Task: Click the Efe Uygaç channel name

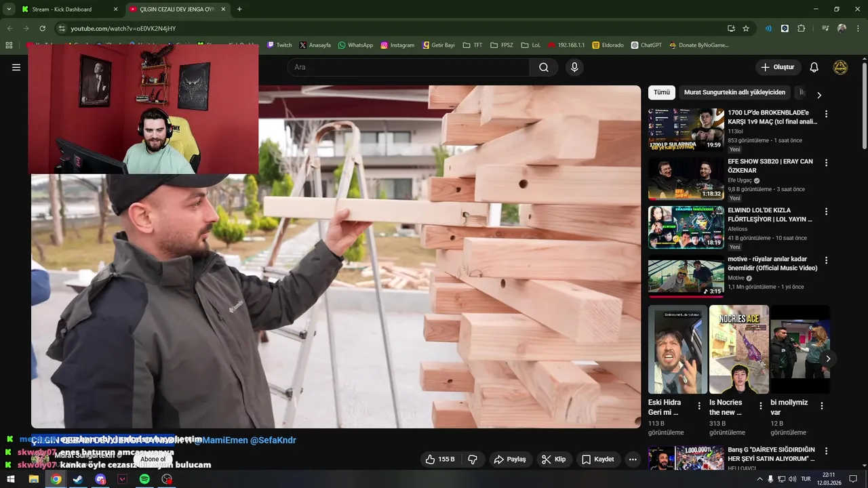Action: pyautogui.click(x=740, y=180)
